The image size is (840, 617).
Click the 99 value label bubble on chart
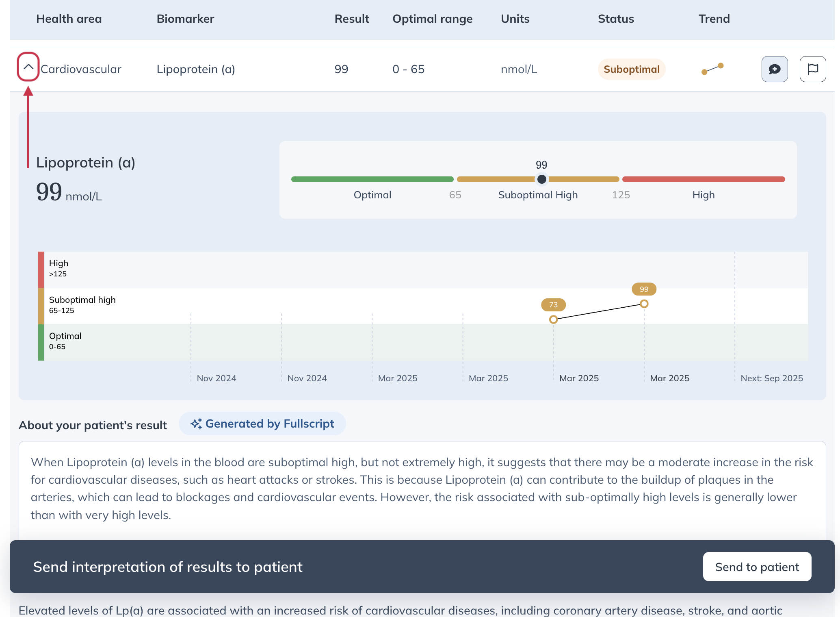tap(644, 289)
